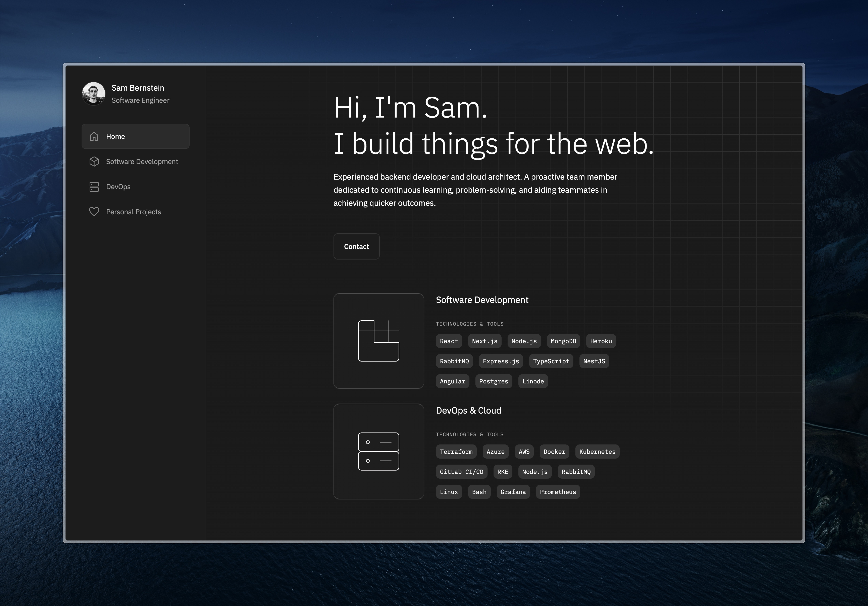Click the DevOps server icon in sidebar
This screenshot has width=868, height=606.
tap(94, 187)
